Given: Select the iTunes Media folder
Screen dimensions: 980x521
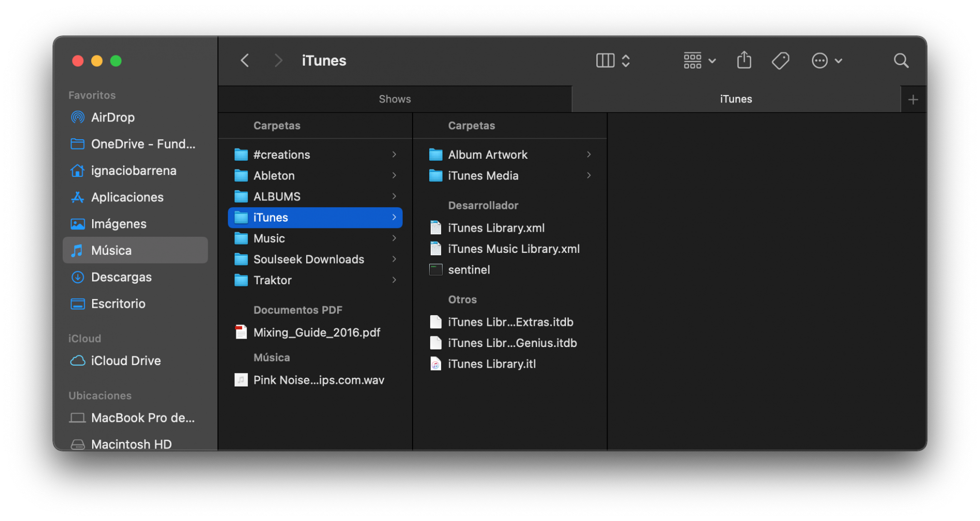Looking at the screenshot, I should [x=510, y=175].
